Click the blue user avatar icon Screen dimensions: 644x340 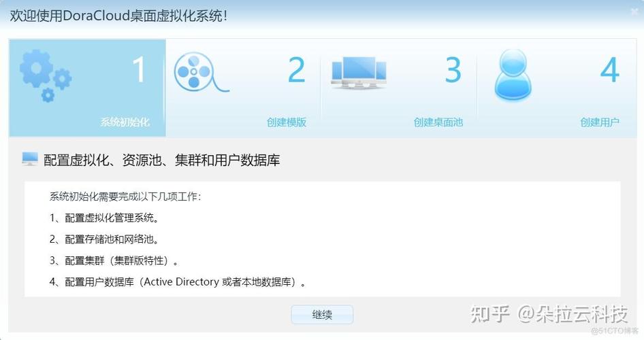click(x=513, y=75)
